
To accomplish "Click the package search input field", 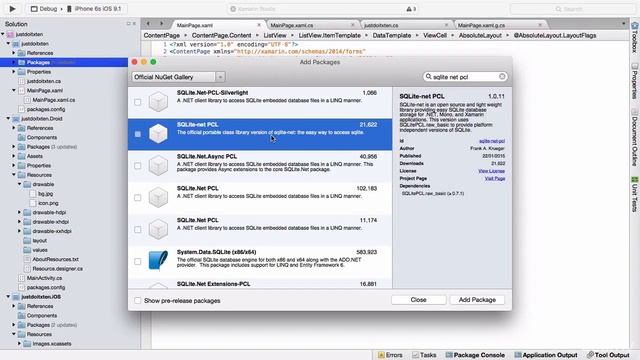I will coord(465,77).
